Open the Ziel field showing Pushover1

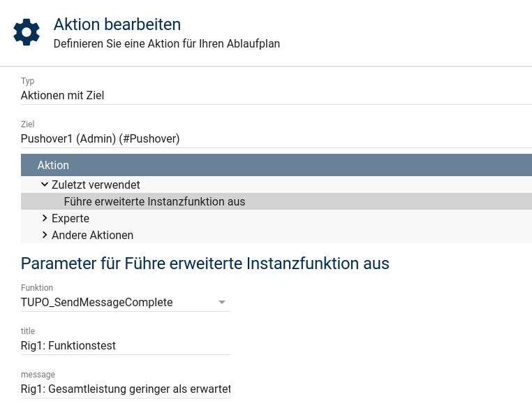pyautogui.click(x=276, y=138)
